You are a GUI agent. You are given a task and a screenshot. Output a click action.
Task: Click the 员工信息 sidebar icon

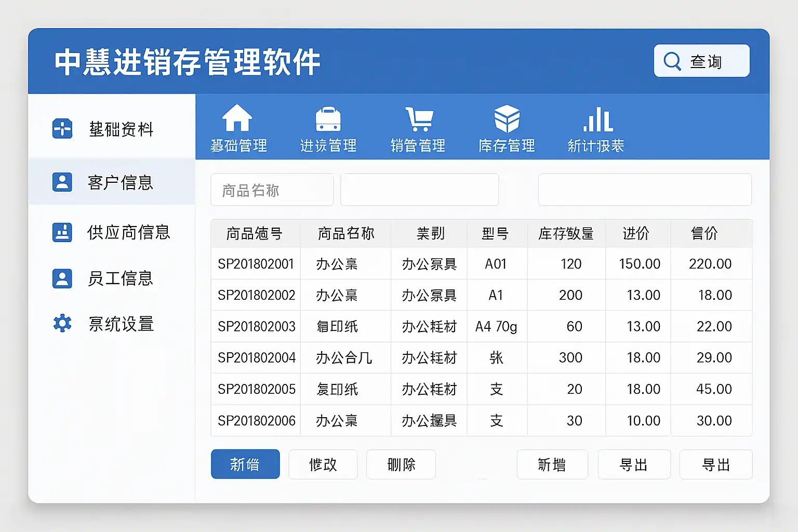click(62, 278)
